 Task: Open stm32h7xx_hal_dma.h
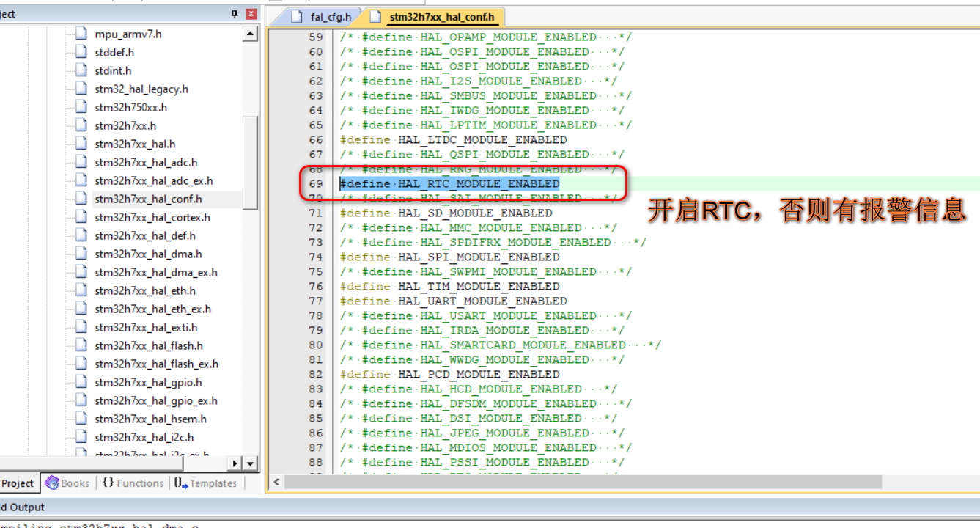pyautogui.click(x=148, y=254)
